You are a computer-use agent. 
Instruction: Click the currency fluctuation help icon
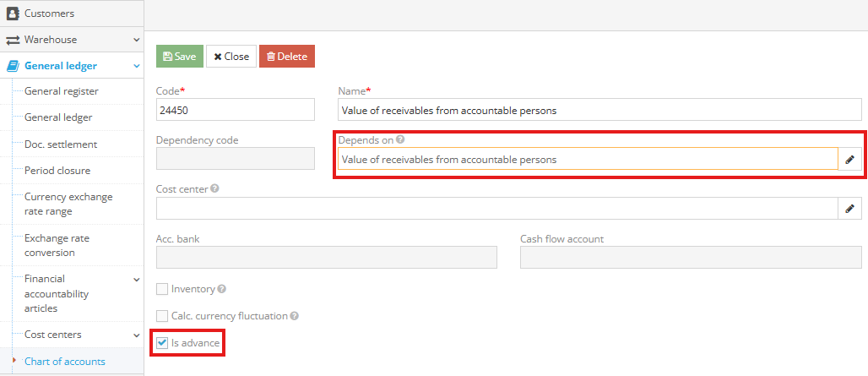click(x=295, y=316)
